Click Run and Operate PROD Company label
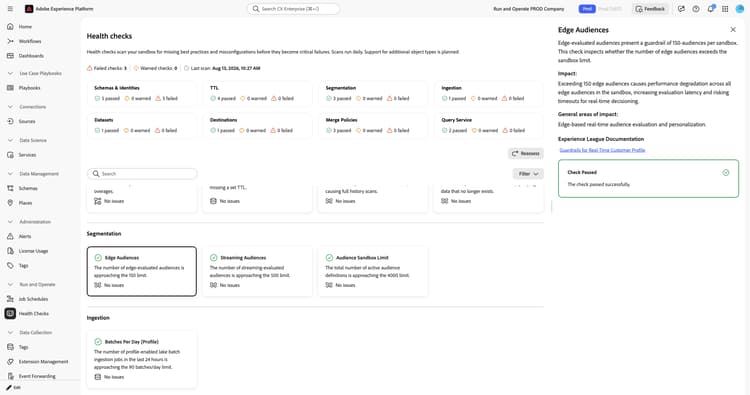The width and height of the screenshot is (750, 395). [529, 9]
